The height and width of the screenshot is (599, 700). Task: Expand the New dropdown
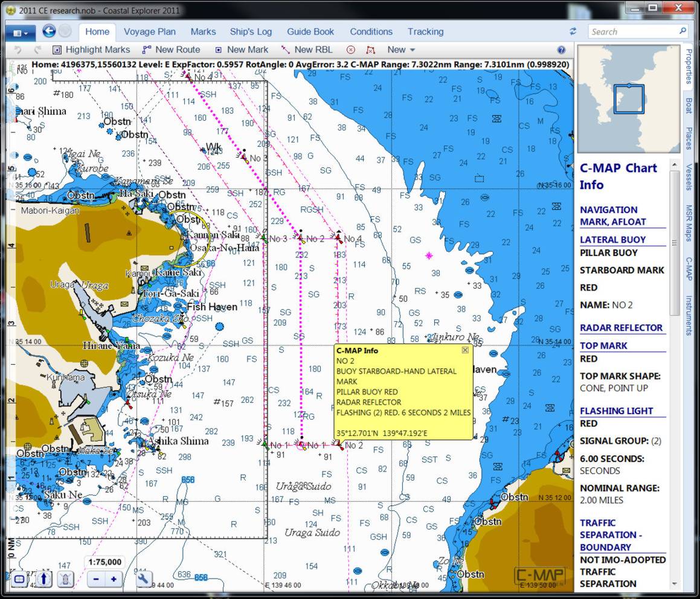click(x=401, y=50)
